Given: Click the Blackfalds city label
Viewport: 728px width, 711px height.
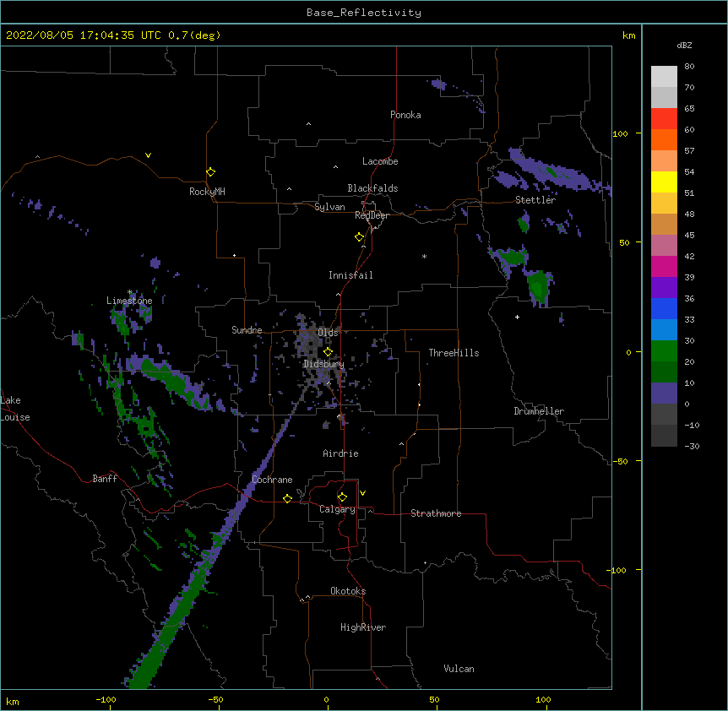Looking at the screenshot, I should [372, 188].
